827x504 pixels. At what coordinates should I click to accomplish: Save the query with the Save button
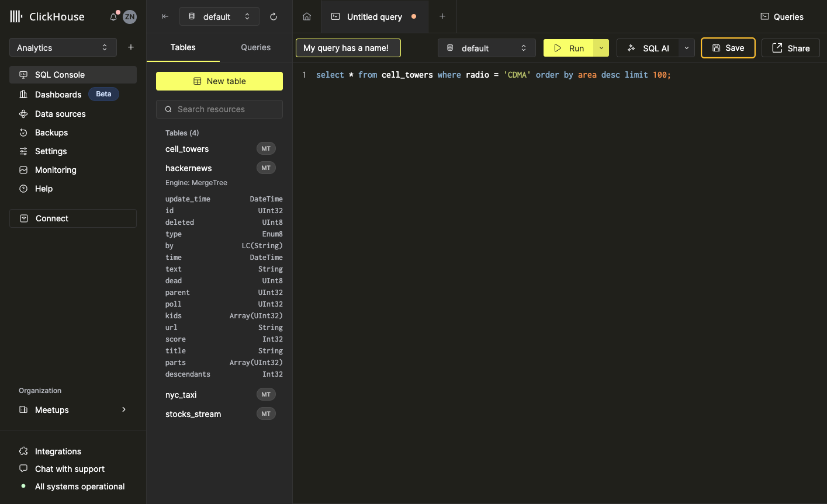click(728, 48)
